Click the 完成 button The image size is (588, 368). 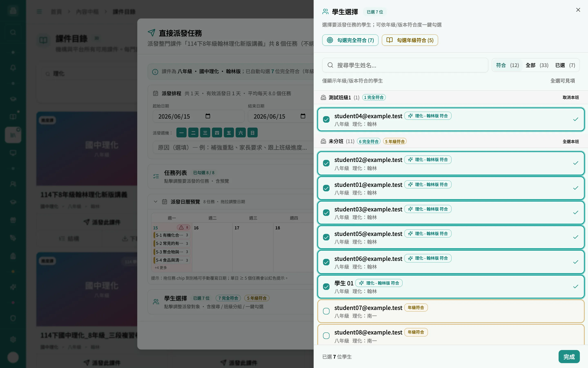569,357
